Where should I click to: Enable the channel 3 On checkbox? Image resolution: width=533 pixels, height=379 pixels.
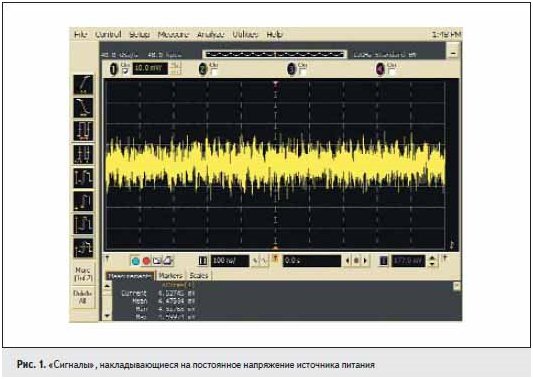click(303, 72)
